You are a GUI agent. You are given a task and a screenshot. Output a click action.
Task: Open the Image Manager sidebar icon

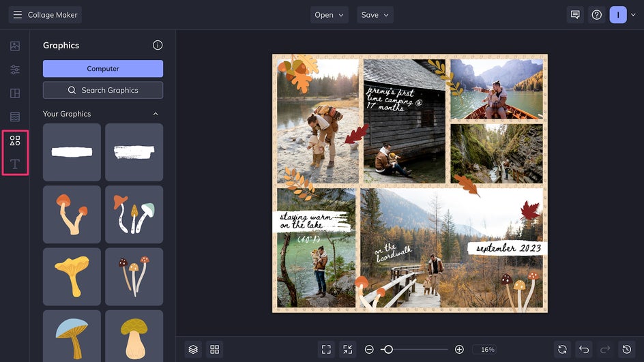click(x=15, y=46)
